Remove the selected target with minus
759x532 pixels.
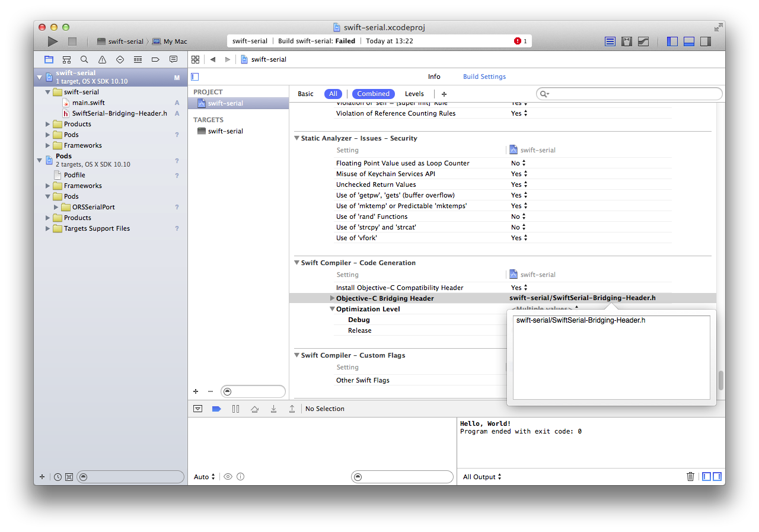point(210,391)
